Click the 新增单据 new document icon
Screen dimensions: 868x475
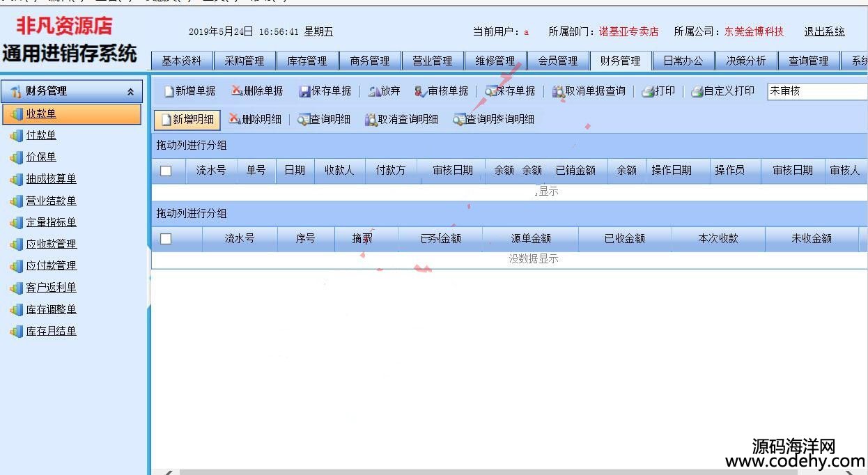(x=169, y=91)
